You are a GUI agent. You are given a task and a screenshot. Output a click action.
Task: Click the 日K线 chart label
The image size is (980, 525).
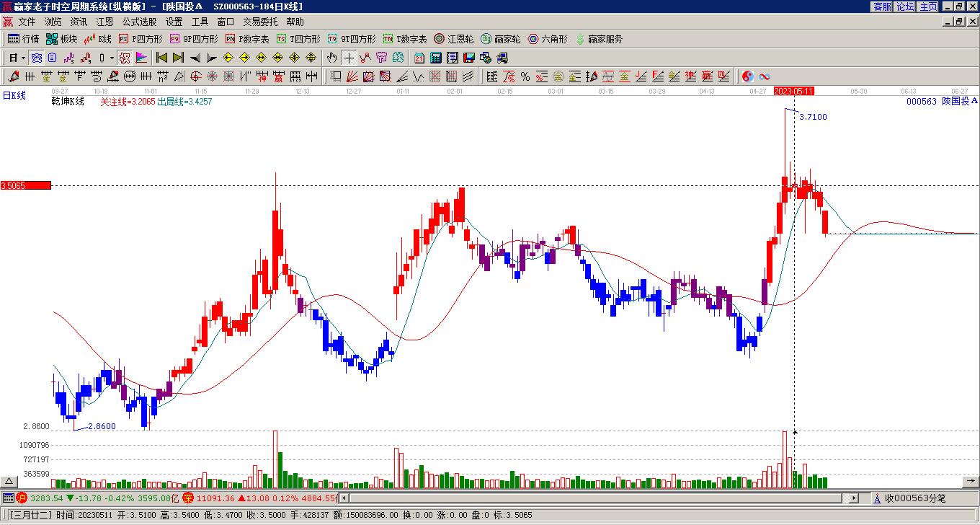[x=14, y=95]
